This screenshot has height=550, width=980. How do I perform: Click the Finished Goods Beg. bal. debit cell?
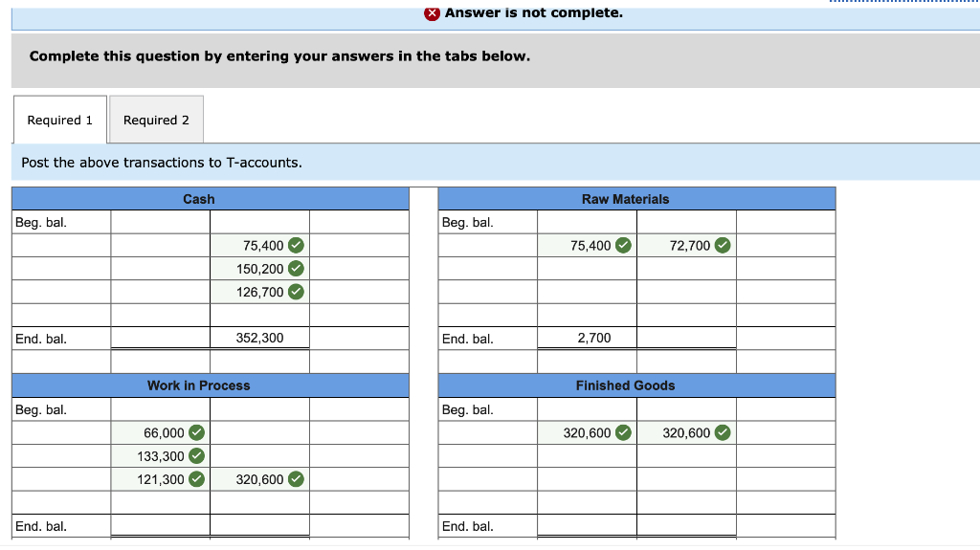(x=587, y=409)
